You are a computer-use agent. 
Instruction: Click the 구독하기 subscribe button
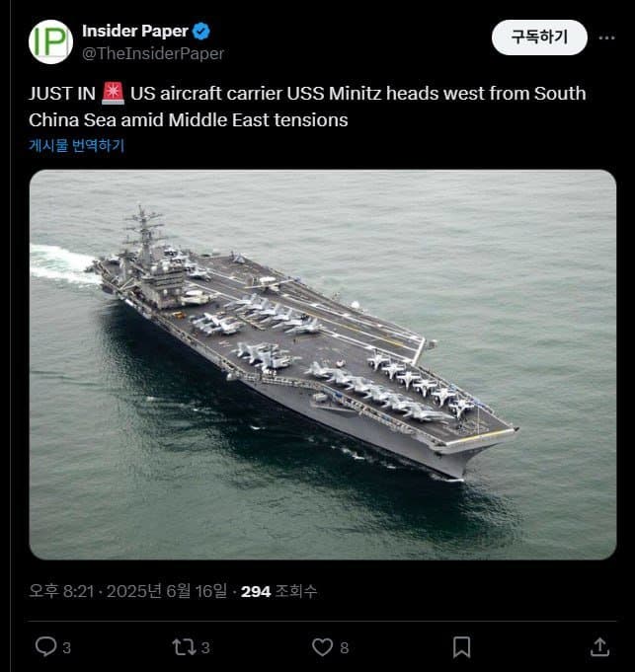pos(539,37)
